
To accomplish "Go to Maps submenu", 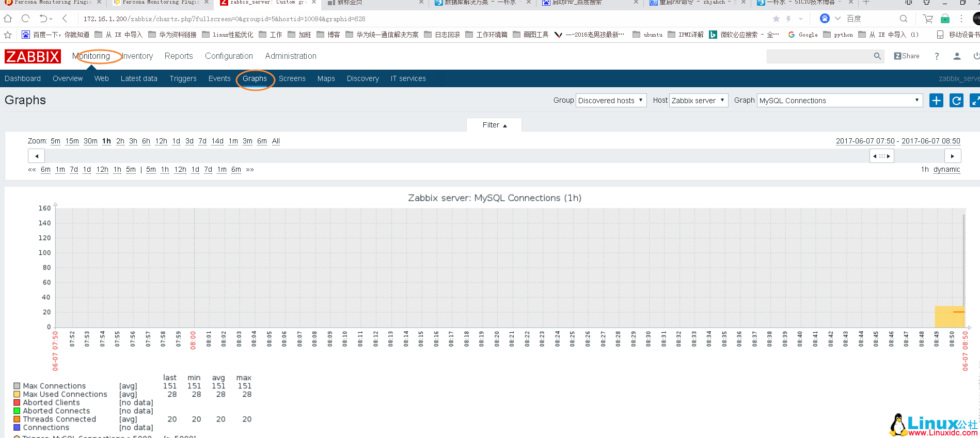I will tap(326, 78).
